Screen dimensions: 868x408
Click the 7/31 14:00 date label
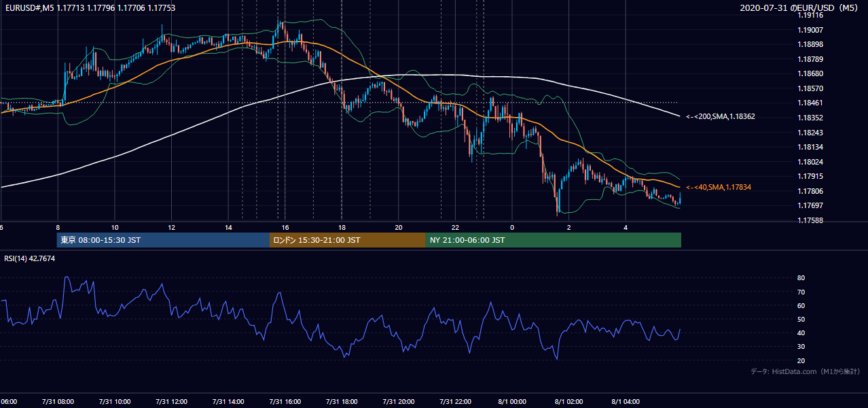pyautogui.click(x=228, y=401)
